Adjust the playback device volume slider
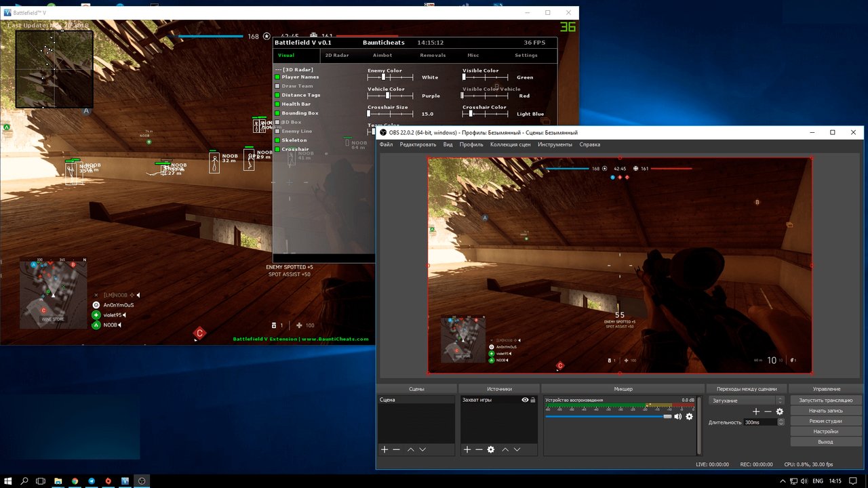Viewport: 868px width, 488px height. coord(608,416)
